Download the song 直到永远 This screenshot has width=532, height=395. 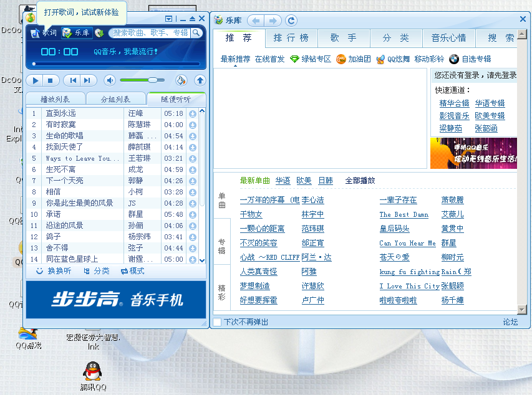(193, 114)
